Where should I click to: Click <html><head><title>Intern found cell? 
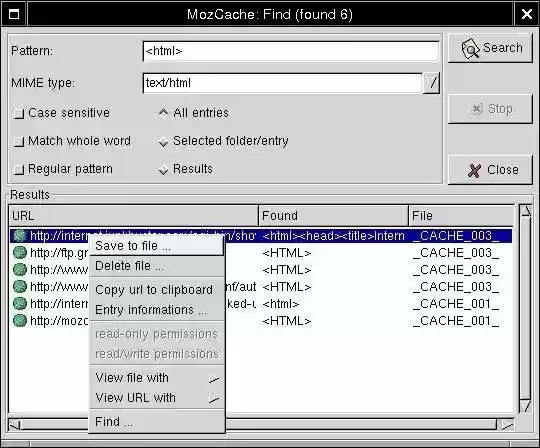333,236
